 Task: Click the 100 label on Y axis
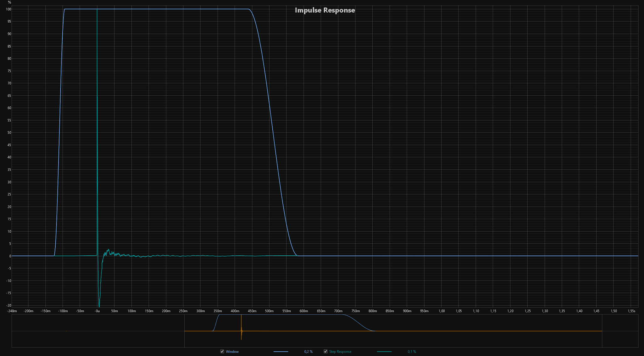pos(8,9)
